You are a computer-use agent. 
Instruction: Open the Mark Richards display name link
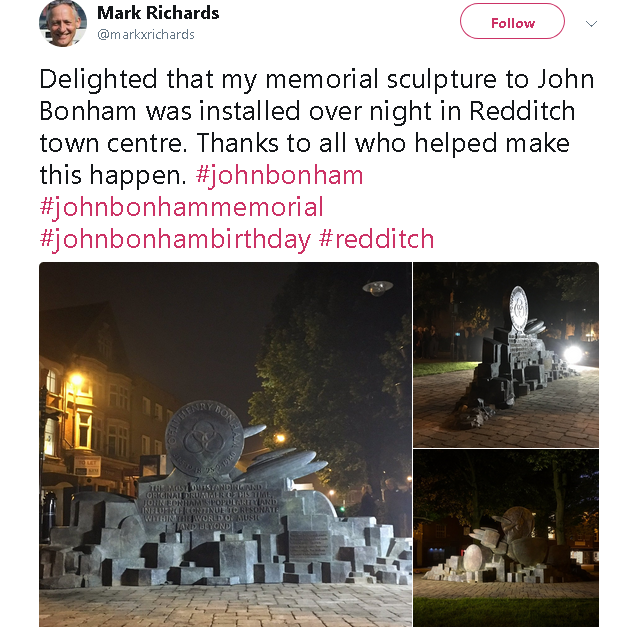[158, 13]
